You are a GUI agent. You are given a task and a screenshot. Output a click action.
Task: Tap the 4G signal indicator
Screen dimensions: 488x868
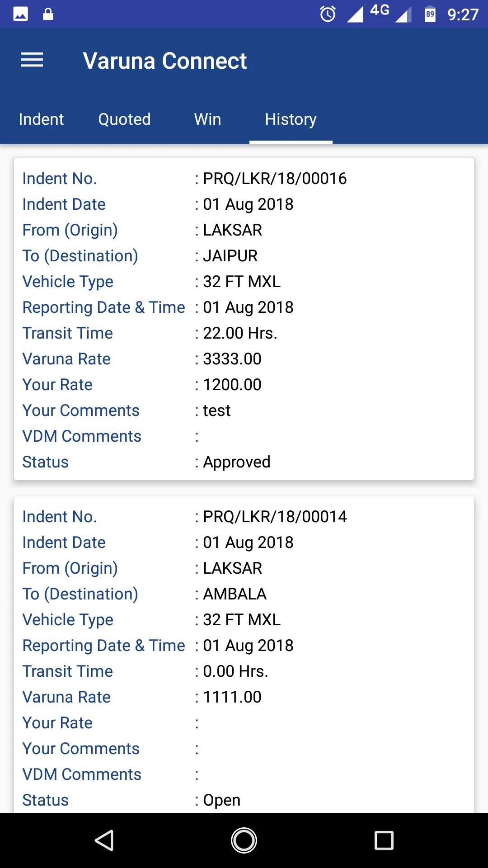coord(380,10)
